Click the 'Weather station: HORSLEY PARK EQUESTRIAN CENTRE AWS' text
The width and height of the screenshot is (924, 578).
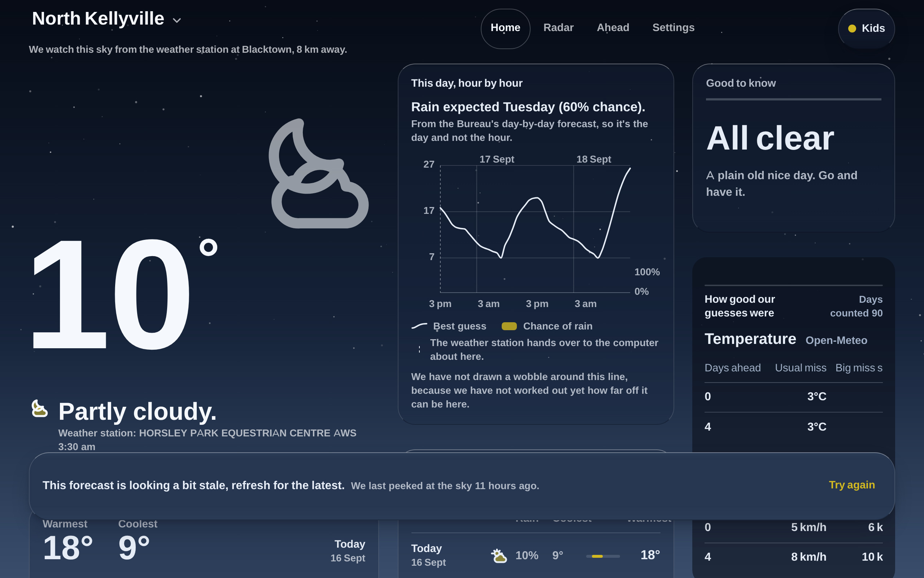(207, 433)
